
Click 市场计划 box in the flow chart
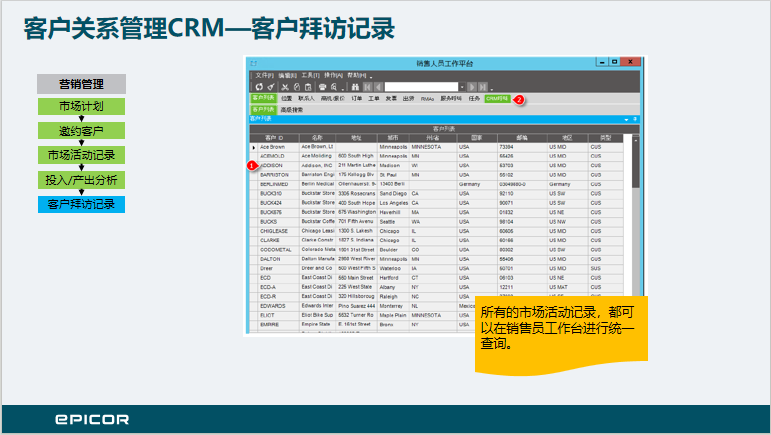tap(81, 106)
